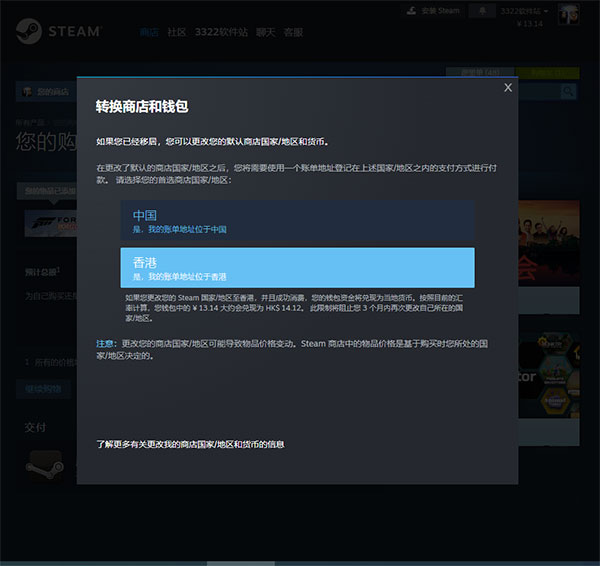Open 了解更多有关更改我的商店国家/地区和货币的信息 link
This screenshot has height=566, width=600.
190,444
